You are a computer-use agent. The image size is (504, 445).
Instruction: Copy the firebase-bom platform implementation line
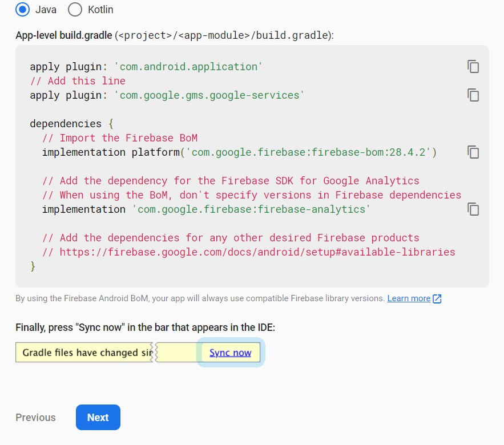click(x=473, y=152)
